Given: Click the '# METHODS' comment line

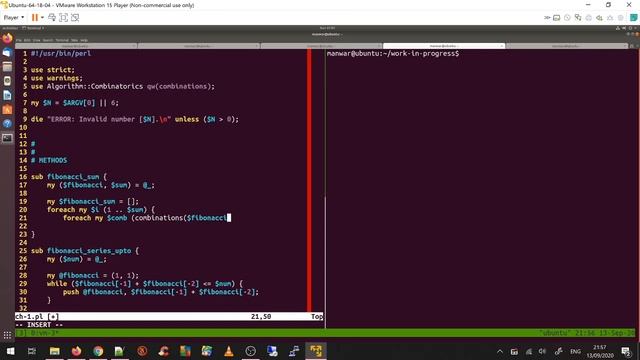Looking at the screenshot, I should 49,160.
